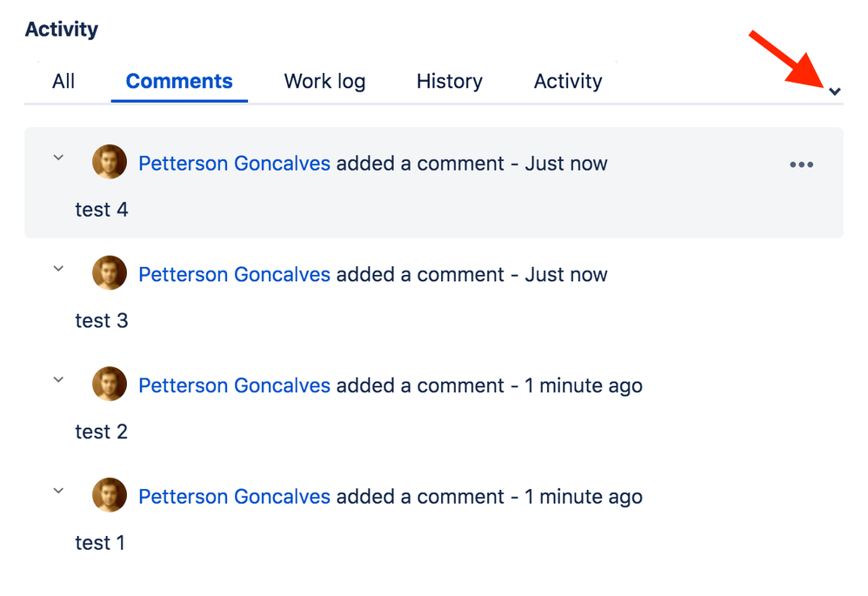868x596 pixels.
Task: Open the History tab
Action: [x=449, y=81]
